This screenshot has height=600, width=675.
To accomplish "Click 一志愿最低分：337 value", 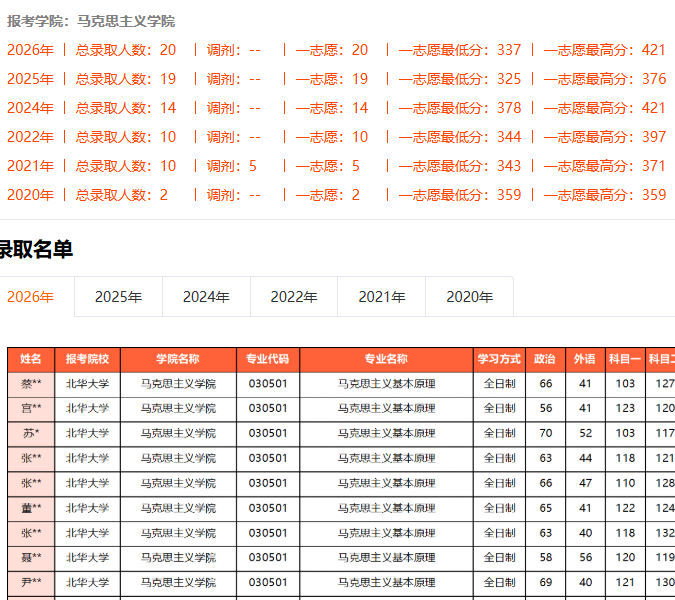I will click(x=460, y=50).
